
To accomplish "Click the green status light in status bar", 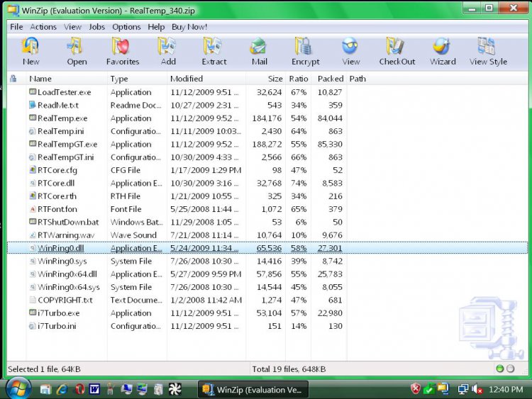I will point(500,369).
